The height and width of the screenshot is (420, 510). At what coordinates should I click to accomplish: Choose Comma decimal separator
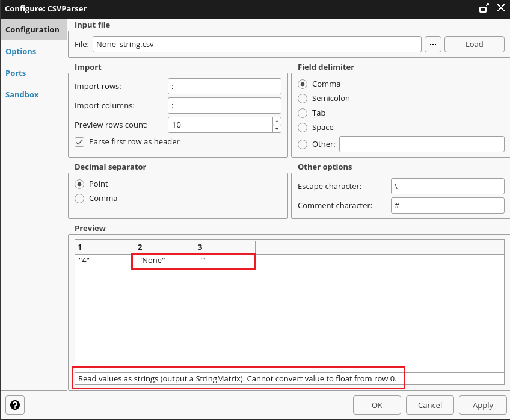79,199
